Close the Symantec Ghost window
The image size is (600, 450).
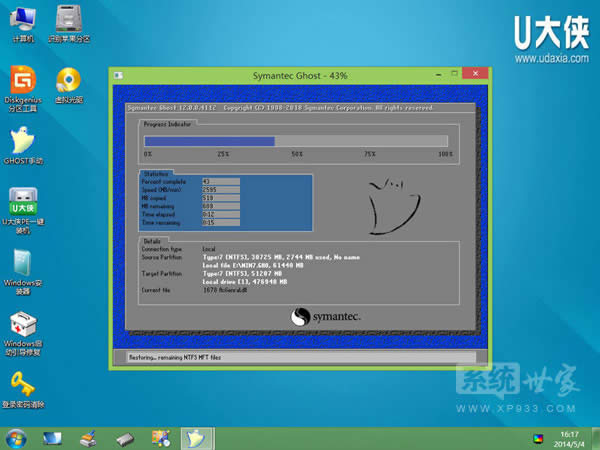coord(476,77)
